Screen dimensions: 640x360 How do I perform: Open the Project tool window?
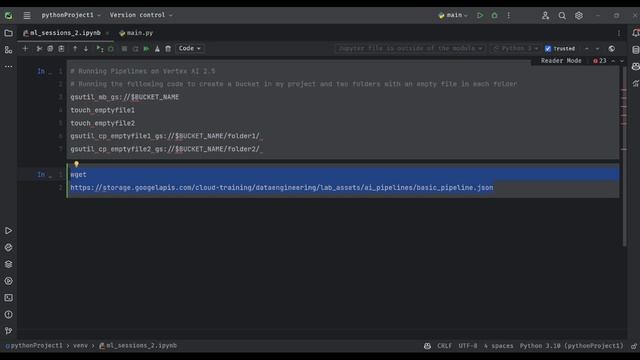point(8,33)
